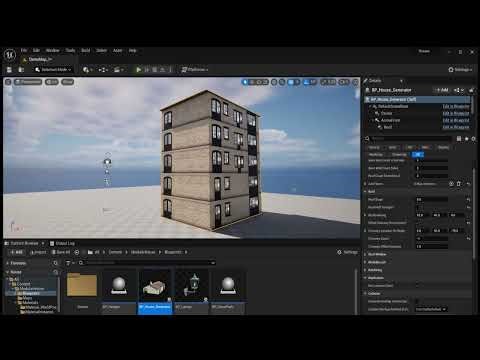Open the Tools menu
The image size is (480, 360).
pos(70,50)
